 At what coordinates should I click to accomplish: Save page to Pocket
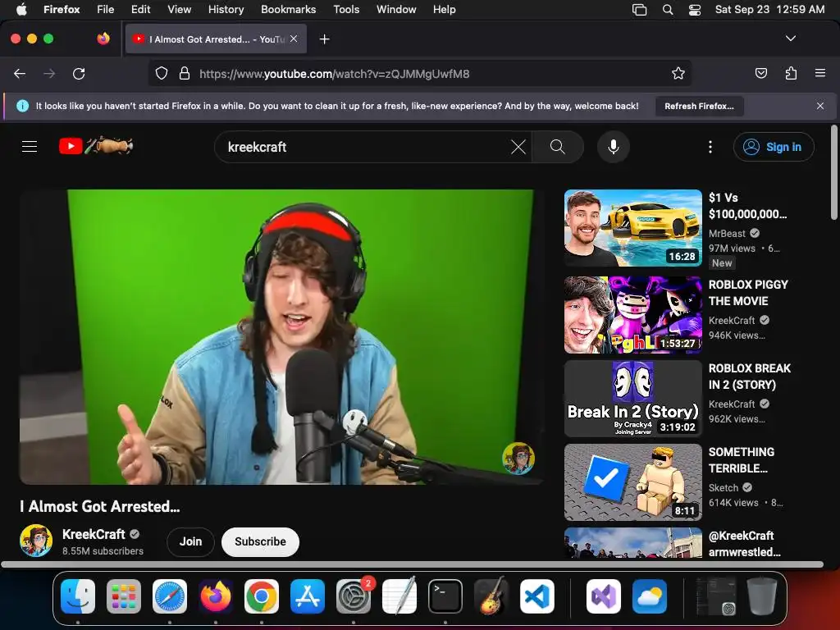coord(760,73)
